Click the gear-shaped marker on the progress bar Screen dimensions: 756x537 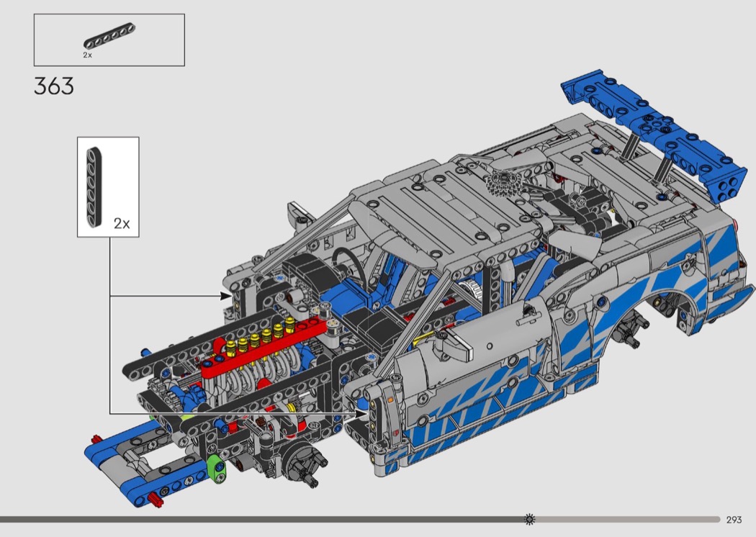(530, 519)
